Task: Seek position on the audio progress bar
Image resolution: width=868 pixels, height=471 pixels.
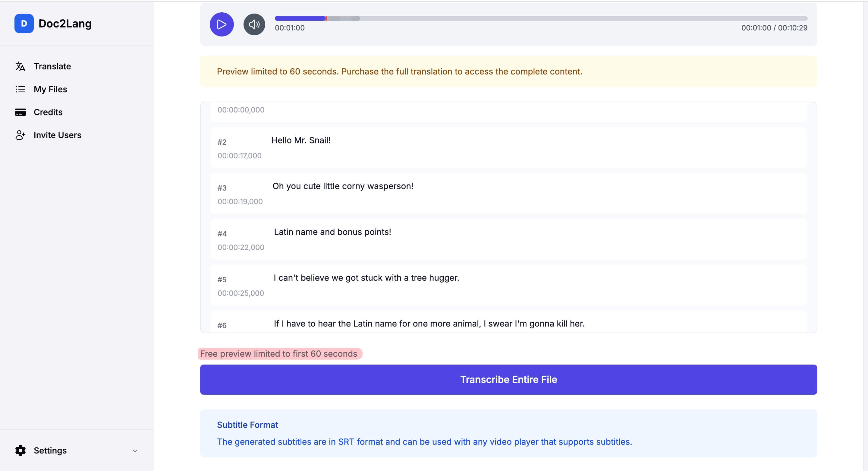Action: click(x=539, y=18)
